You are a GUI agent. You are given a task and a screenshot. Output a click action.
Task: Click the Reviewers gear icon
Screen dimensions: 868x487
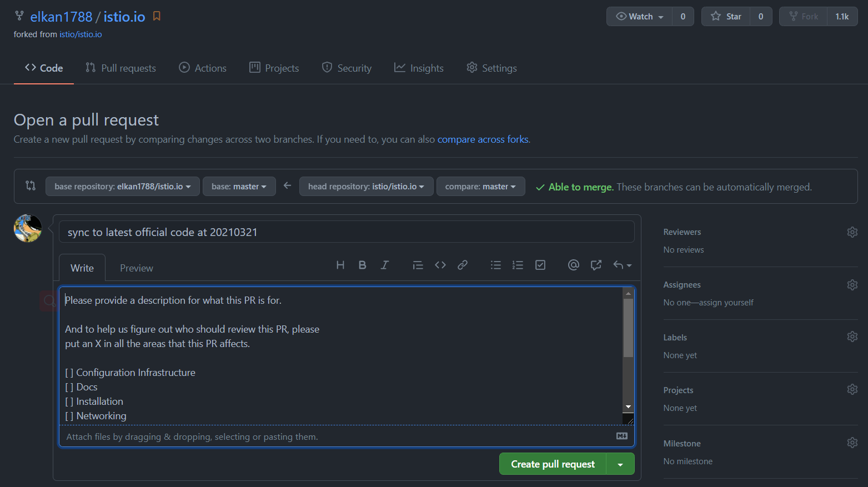click(x=852, y=232)
